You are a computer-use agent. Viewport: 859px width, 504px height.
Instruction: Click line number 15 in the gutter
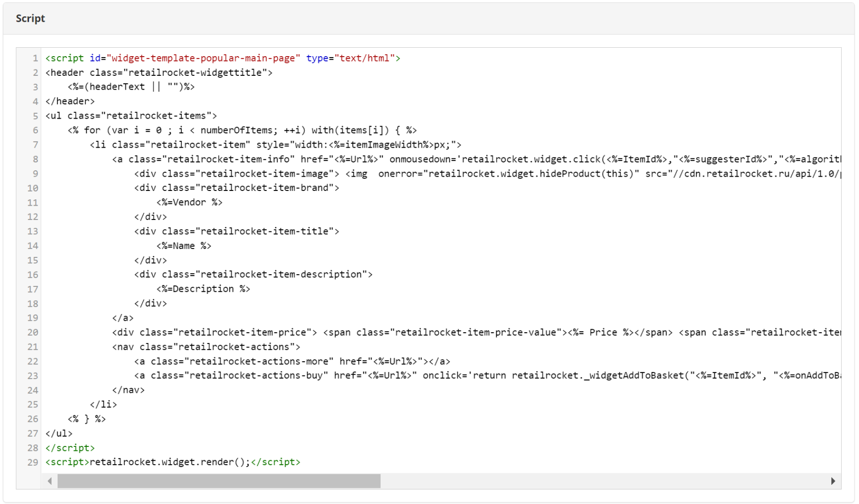coord(32,260)
